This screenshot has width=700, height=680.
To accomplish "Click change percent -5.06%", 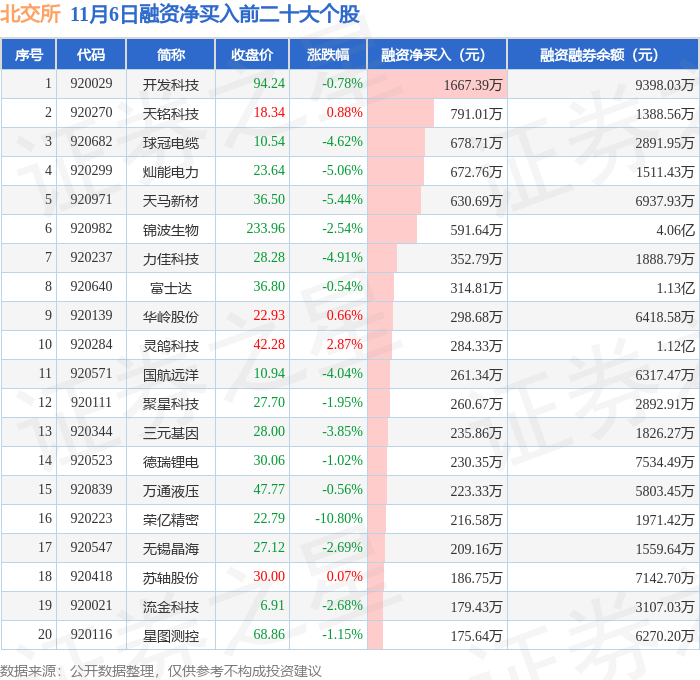I will tap(342, 171).
